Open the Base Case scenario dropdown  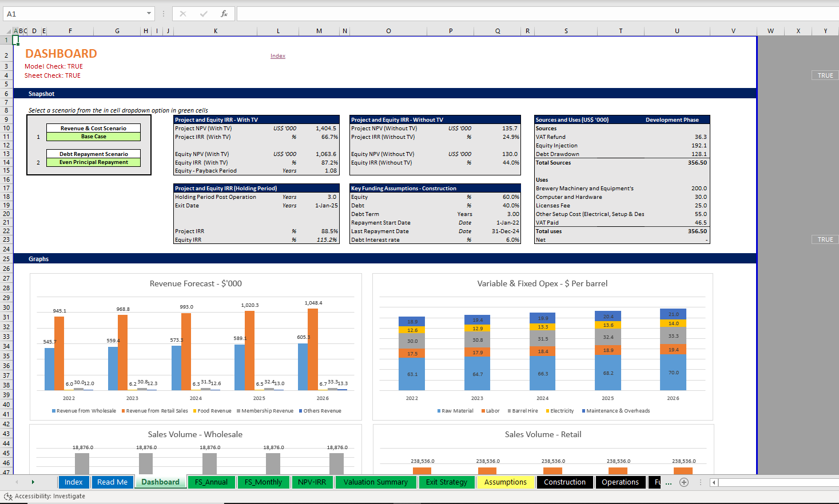93,136
